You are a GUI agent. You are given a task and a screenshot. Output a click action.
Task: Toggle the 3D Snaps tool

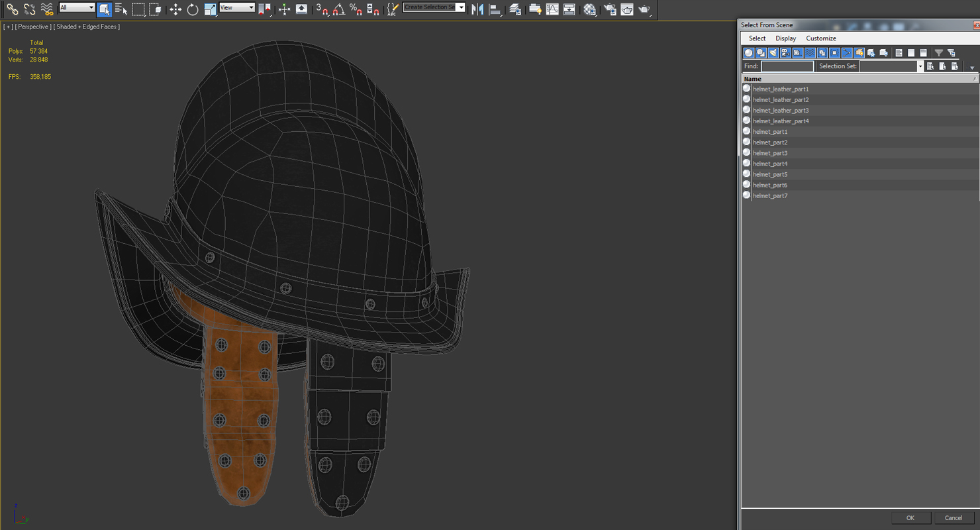click(x=322, y=9)
